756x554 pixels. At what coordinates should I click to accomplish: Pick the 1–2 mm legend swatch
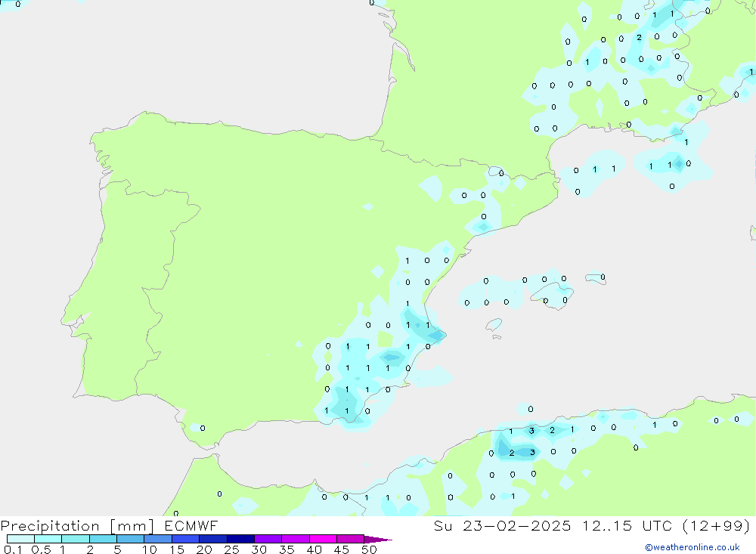[76, 539]
